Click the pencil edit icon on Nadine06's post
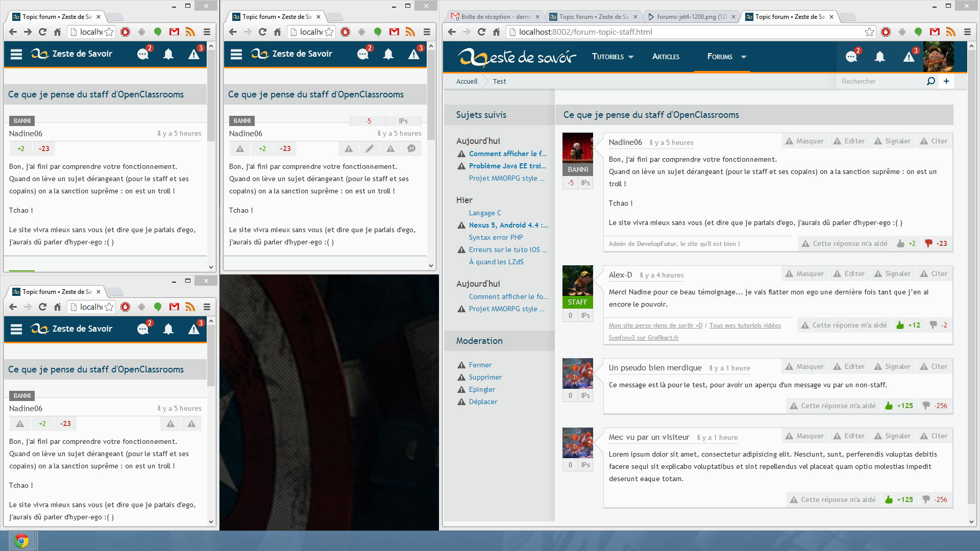The image size is (980, 551). coord(370,148)
